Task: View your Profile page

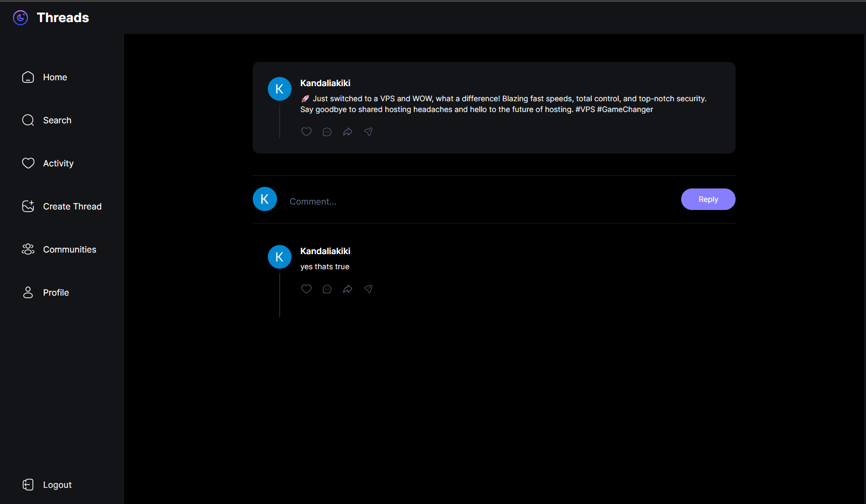Action: [56, 292]
